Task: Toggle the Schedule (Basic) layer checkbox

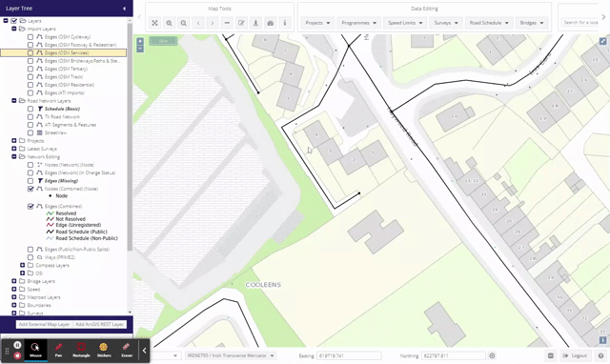Action: coord(30,109)
